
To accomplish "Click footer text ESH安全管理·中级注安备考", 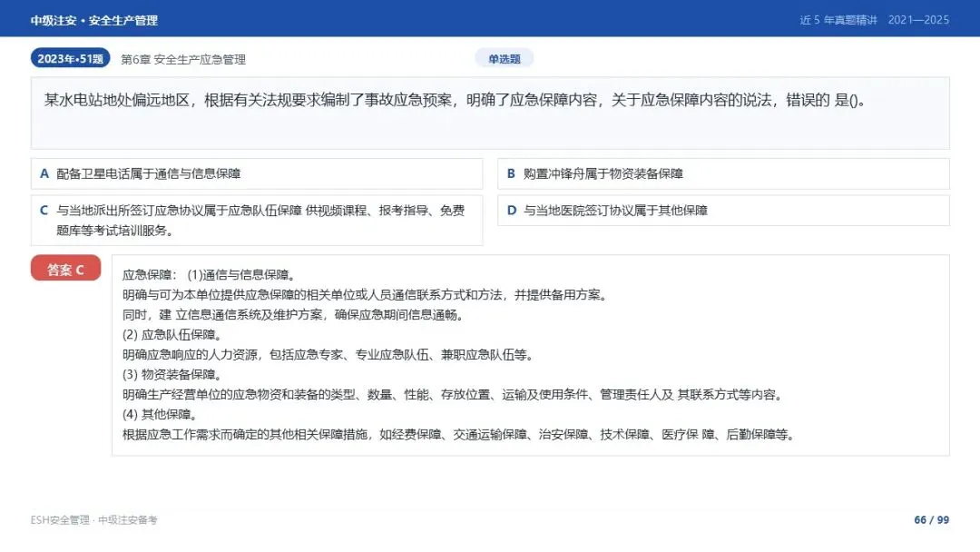I will click(x=93, y=519).
